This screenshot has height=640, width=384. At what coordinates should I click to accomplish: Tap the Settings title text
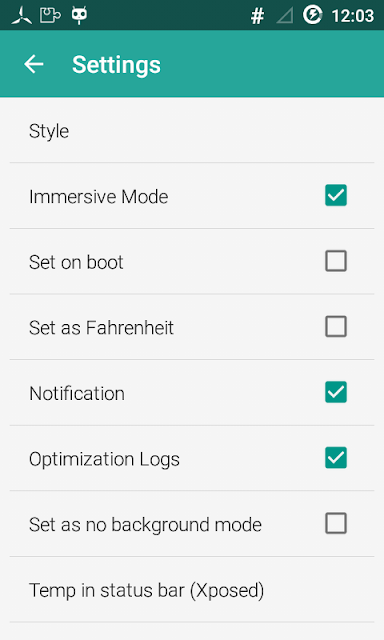pyautogui.click(x=116, y=65)
